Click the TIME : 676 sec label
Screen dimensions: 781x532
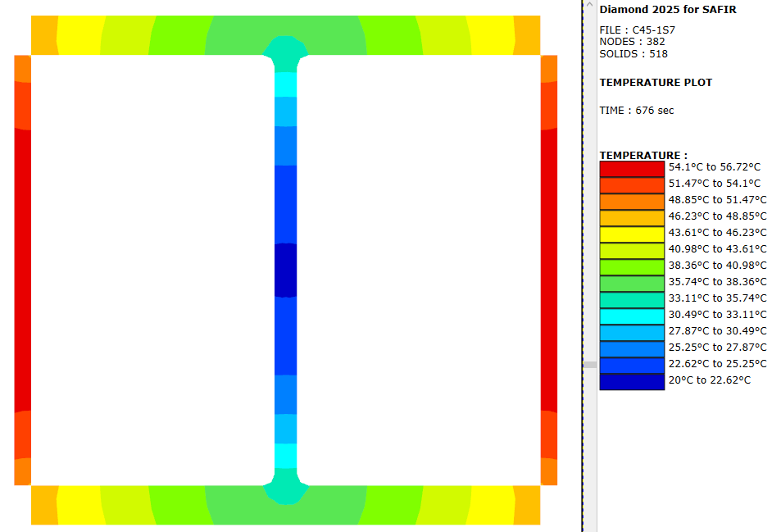point(637,111)
